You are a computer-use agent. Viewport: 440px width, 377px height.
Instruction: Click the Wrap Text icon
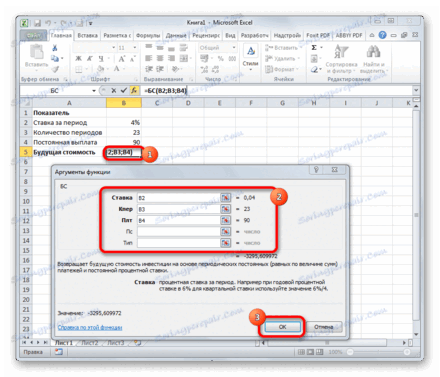click(184, 48)
